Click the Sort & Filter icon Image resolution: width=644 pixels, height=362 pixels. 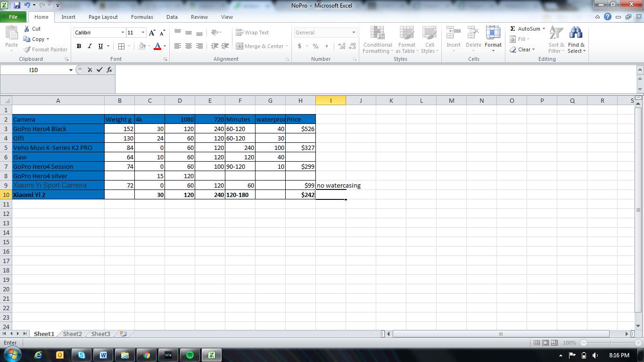[556, 33]
